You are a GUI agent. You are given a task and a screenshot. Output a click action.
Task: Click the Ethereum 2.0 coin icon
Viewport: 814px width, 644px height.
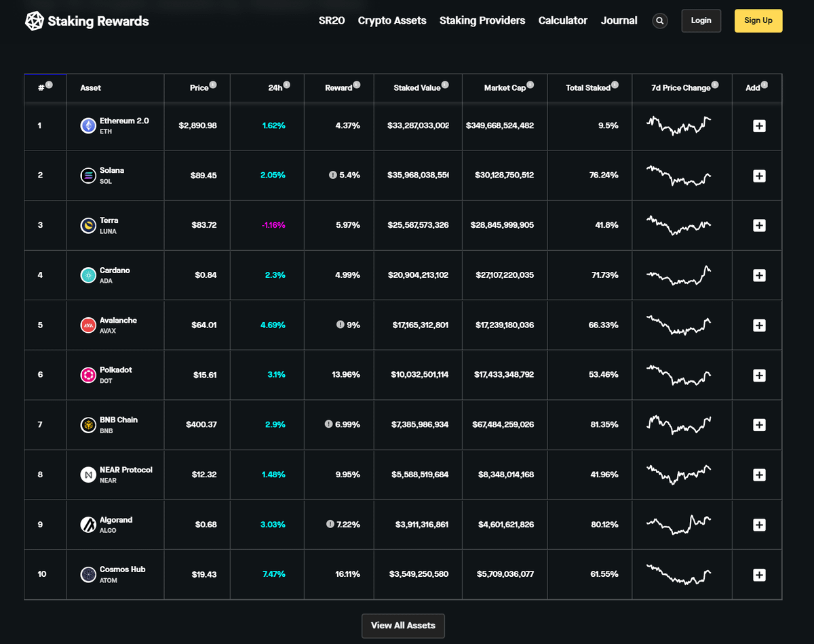[x=88, y=125]
